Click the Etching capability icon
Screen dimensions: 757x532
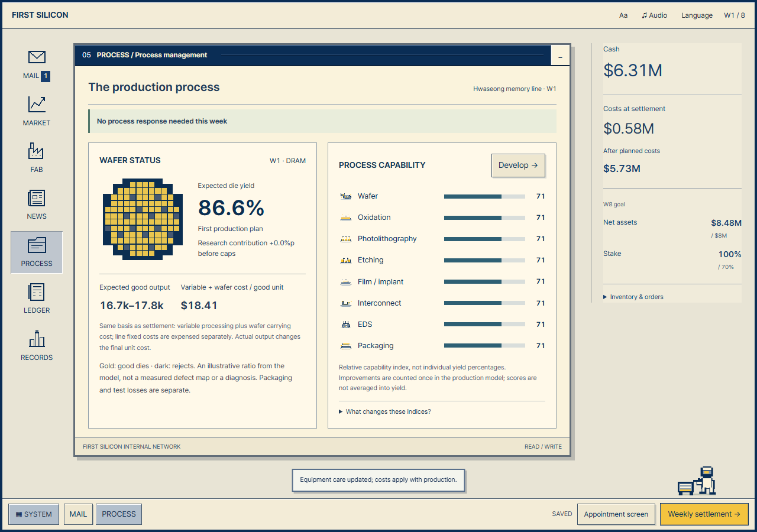pos(346,260)
